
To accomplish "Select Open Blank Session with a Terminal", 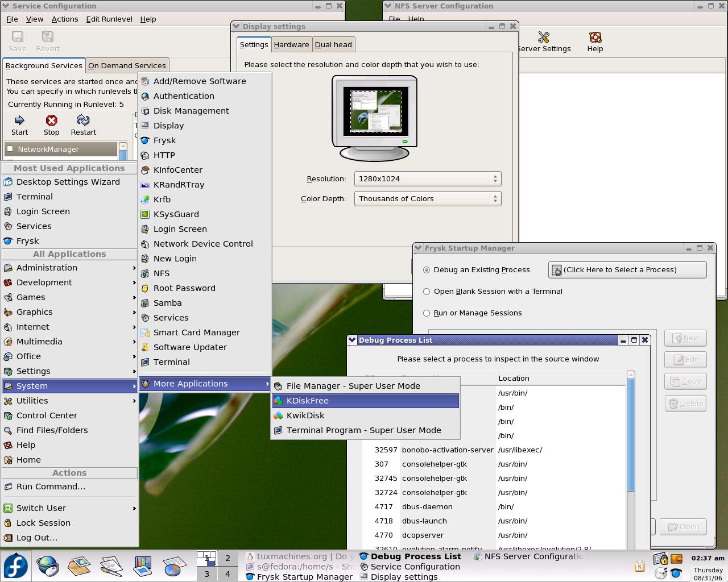I will tap(427, 292).
